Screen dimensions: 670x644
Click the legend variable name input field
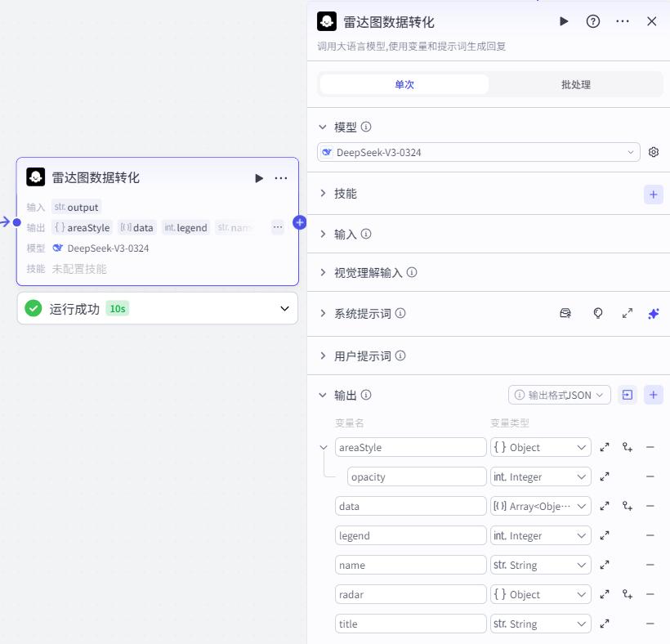[410, 535]
